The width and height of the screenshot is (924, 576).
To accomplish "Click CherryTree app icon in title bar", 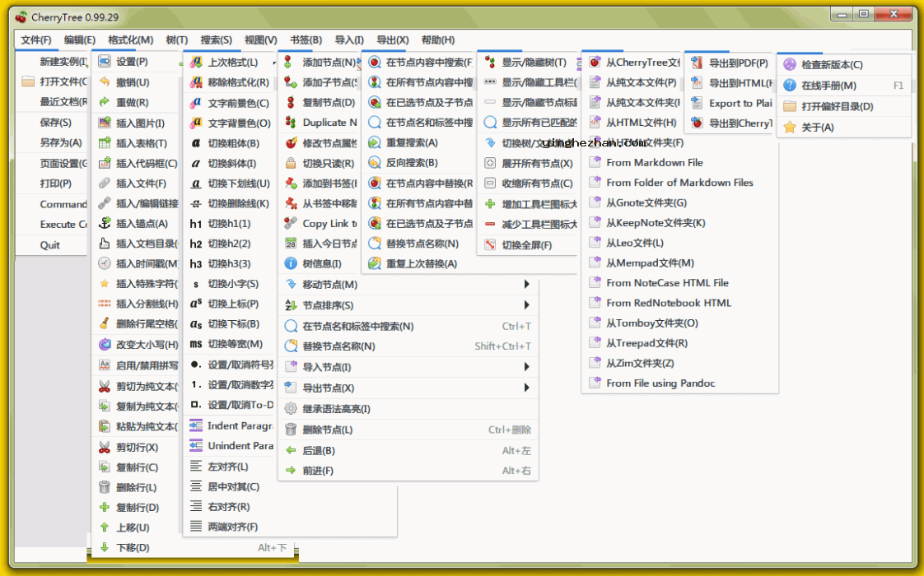I will pyautogui.click(x=21, y=17).
